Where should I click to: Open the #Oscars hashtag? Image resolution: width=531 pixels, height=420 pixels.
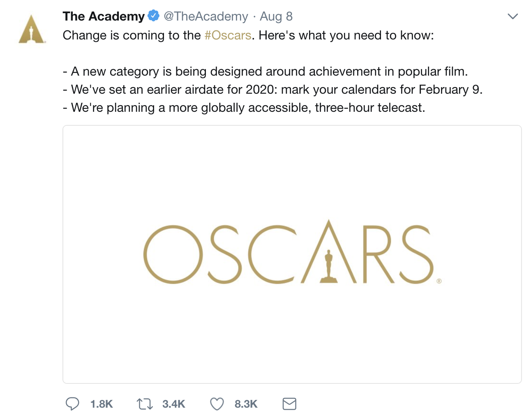tap(228, 35)
